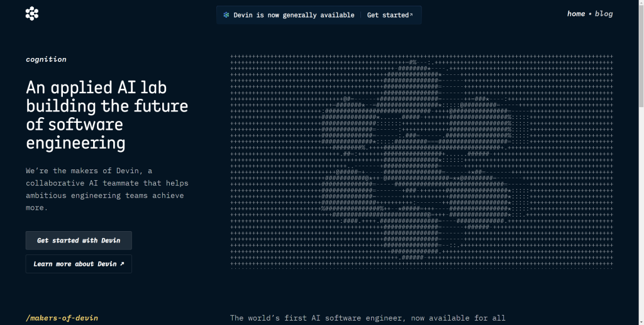Open the Get started banner link
Screen dimensions: 644x325
pyautogui.click(x=390, y=15)
